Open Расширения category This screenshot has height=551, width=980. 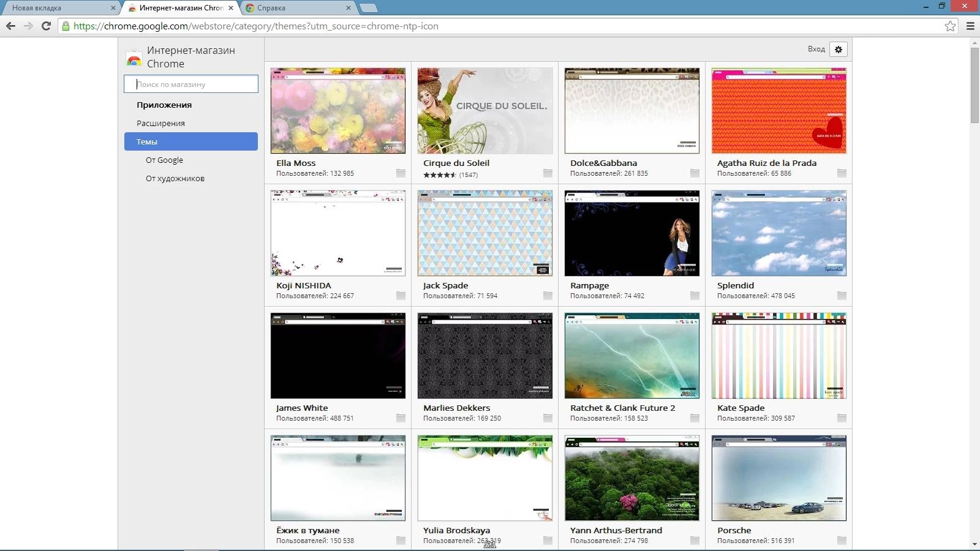click(x=160, y=123)
